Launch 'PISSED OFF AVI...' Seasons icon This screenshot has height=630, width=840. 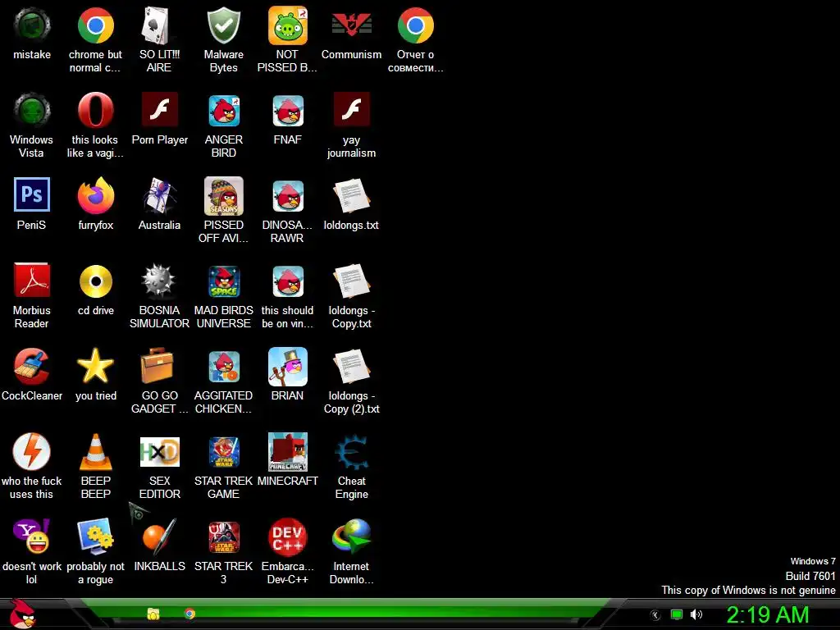pyautogui.click(x=223, y=196)
